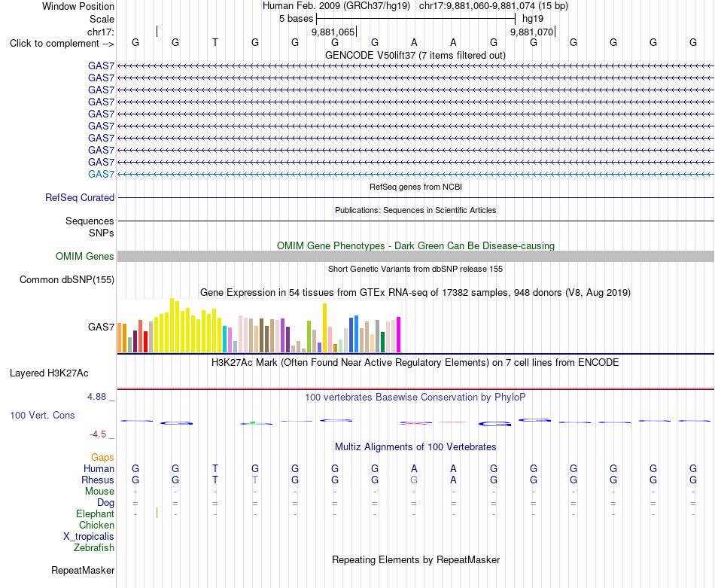715x588 pixels.
Task: Click the Sequences track label
Action: 90,221
